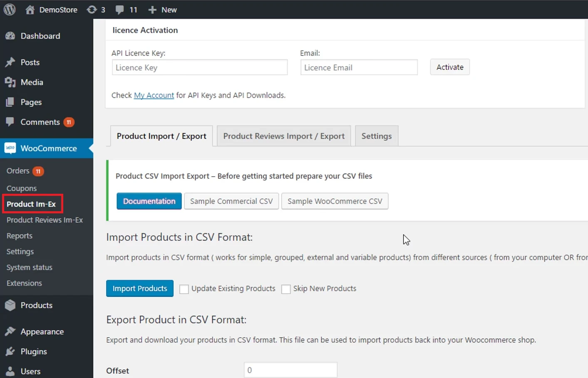Open the Products cube icon
This screenshot has height=378, width=588.
pos(10,305)
